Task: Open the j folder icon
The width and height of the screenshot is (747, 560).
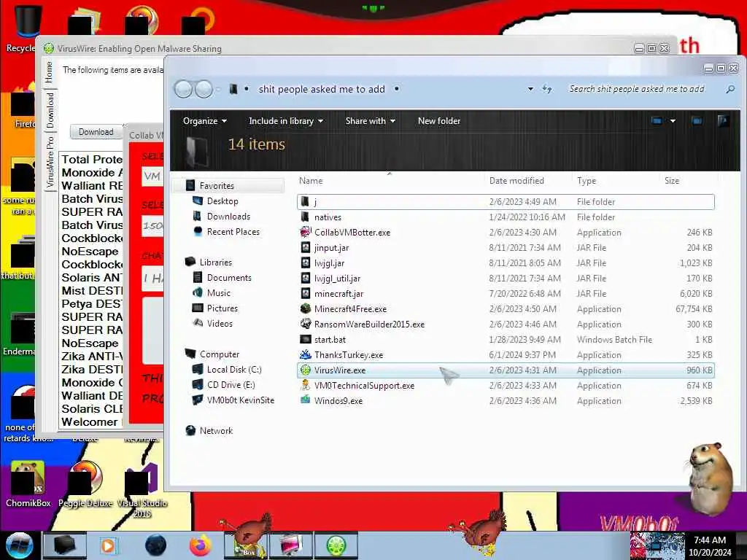Action: (306, 202)
